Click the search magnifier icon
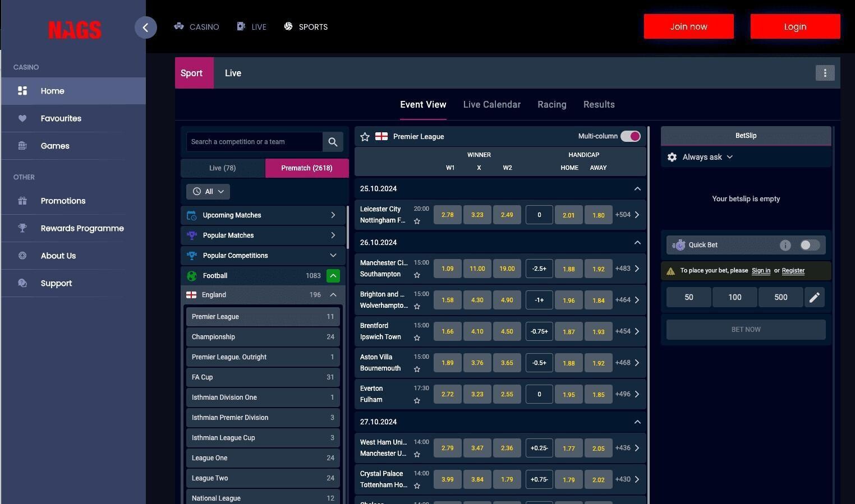The width and height of the screenshot is (855, 504). 333,142
